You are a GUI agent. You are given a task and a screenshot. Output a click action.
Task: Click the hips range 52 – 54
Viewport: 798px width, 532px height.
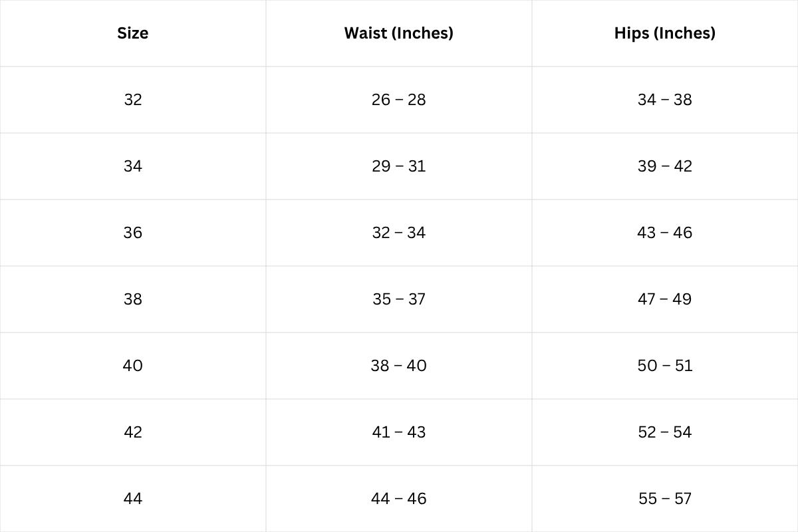tap(664, 432)
